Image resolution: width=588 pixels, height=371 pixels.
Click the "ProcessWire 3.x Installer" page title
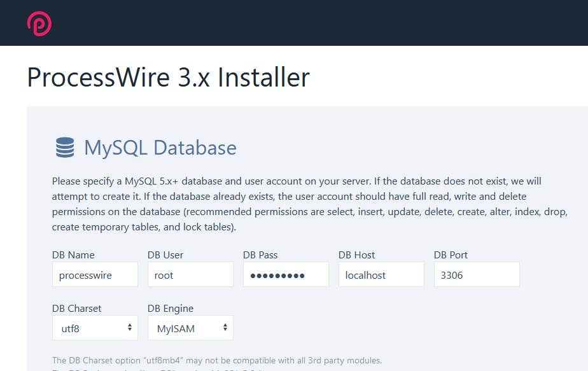(x=168, y=78)
